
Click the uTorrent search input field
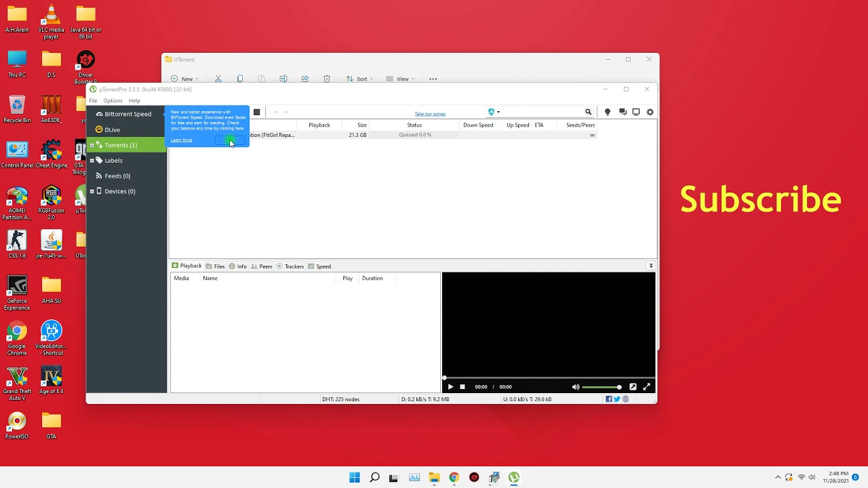coord(542,112)
